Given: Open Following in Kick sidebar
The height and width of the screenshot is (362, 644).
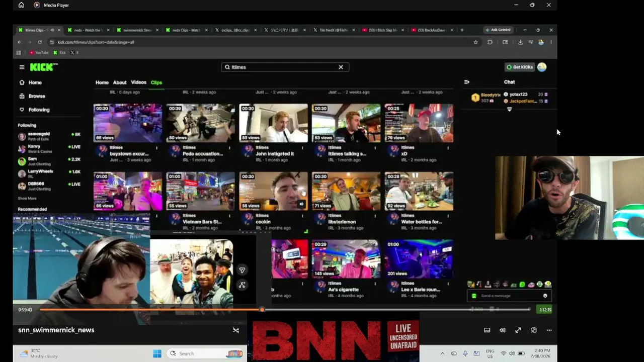Looking at the screenshot, I should (39, 110).
